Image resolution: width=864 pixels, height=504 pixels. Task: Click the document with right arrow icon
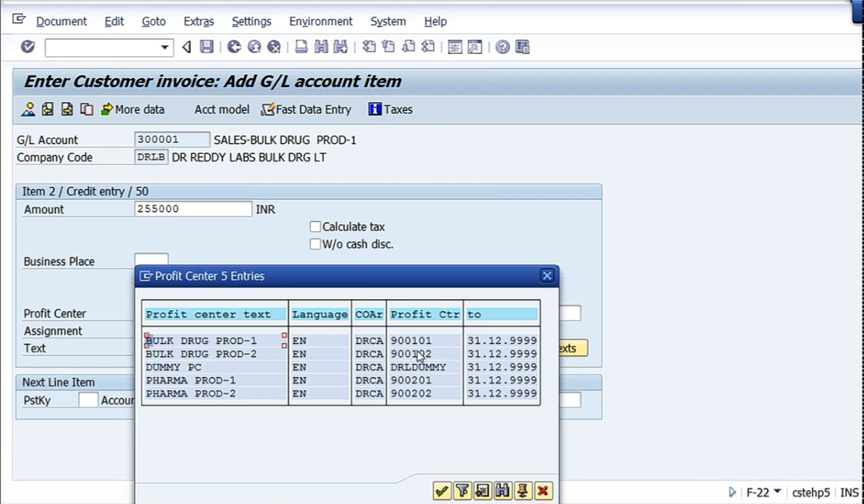67,109
